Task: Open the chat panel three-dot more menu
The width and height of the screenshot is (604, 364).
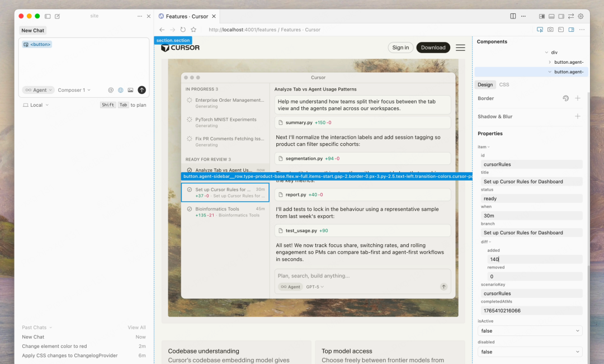Action: (139, 16)
